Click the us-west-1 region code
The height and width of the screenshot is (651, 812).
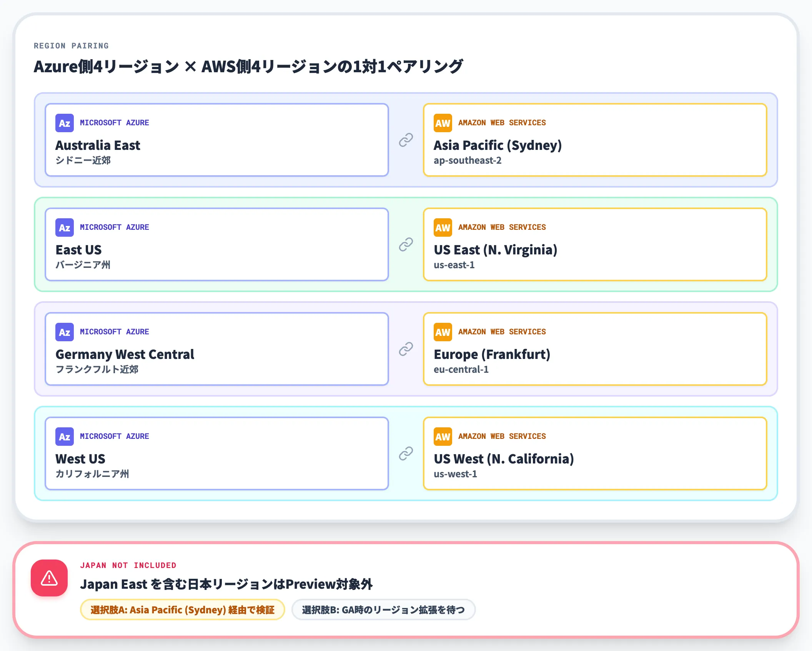455,474
